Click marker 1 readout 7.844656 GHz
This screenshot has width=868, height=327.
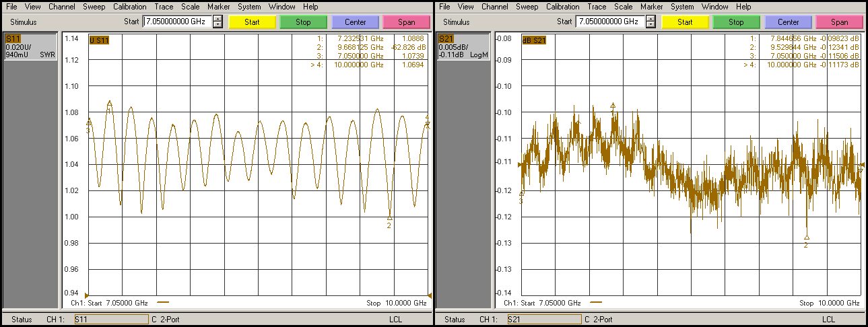794,39
